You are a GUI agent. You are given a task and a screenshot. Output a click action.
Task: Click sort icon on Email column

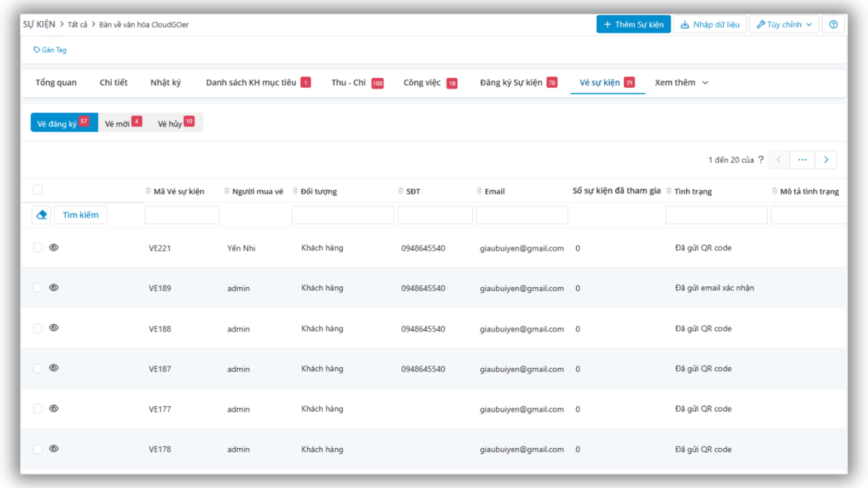click(x=479, y=191)
